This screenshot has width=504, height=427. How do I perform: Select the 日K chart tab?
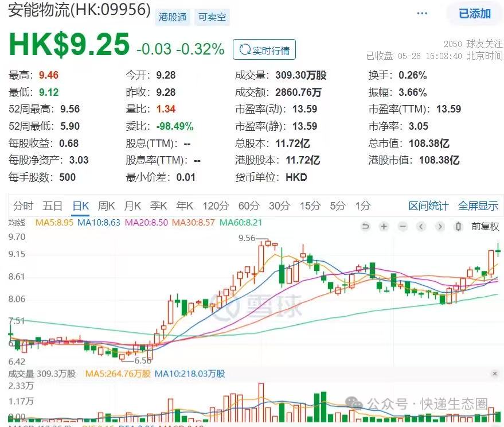coord(81,205)
